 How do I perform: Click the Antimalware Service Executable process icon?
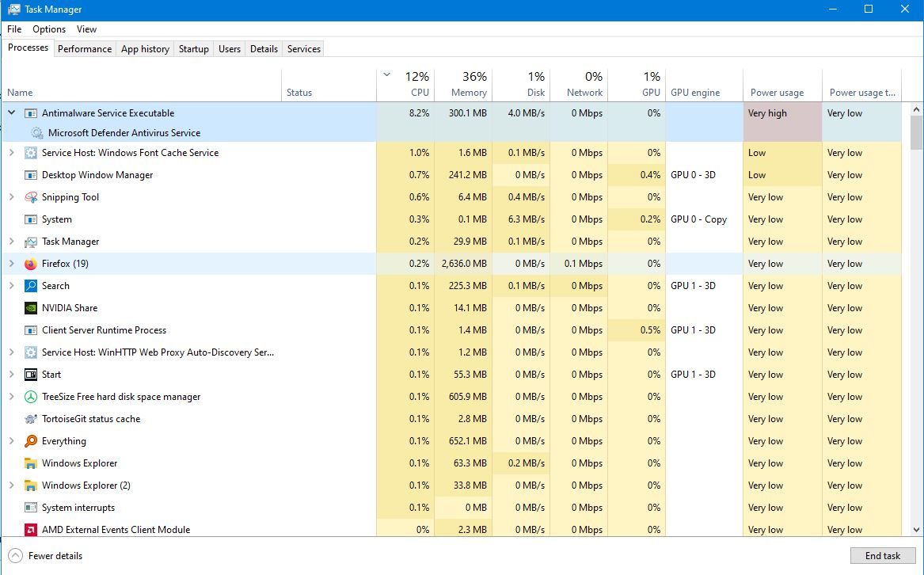pyautogui.click(x=31, y=113)
